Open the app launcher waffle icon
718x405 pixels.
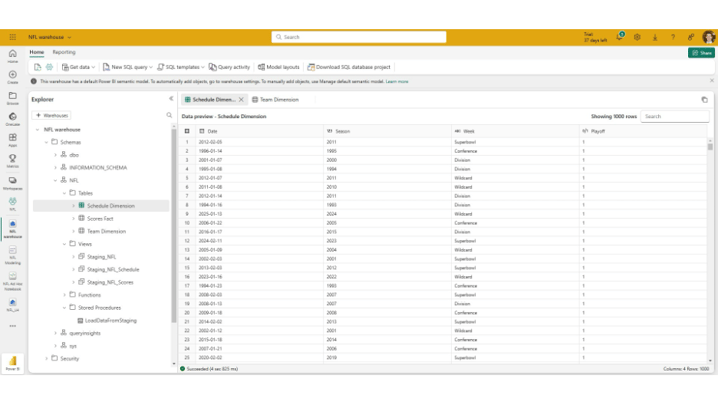13,37
